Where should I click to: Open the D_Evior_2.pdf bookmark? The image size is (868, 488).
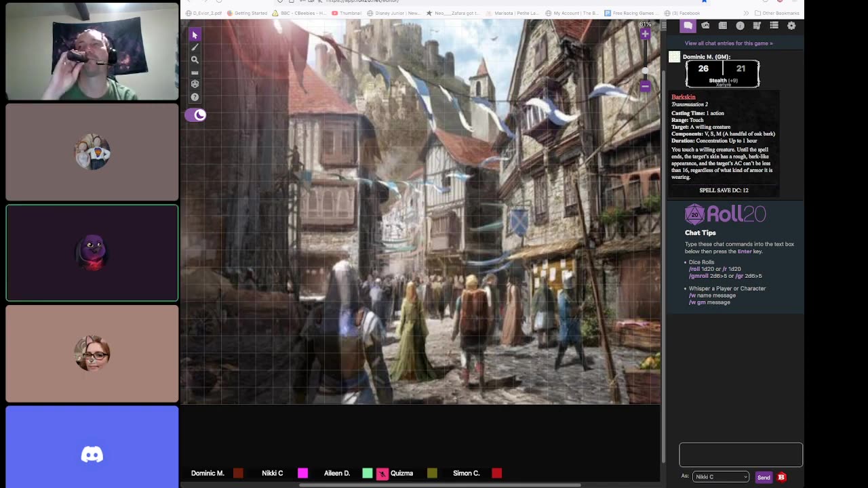click(x=203, y=13)
